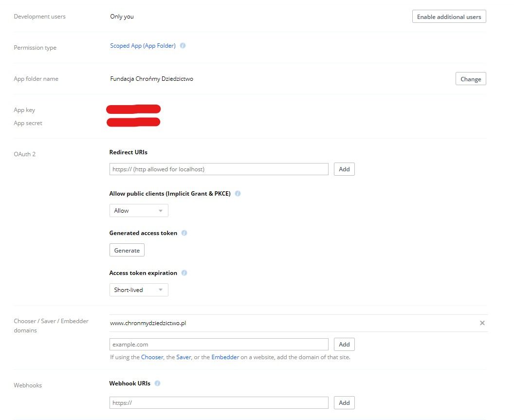Click Enable additional users button
The height and width of the screenshot is (420, 514).
click(449, 17)
